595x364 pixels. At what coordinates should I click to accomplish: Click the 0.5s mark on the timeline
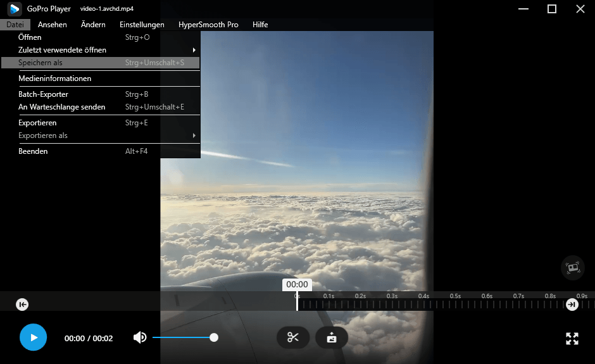click(455, 296)
